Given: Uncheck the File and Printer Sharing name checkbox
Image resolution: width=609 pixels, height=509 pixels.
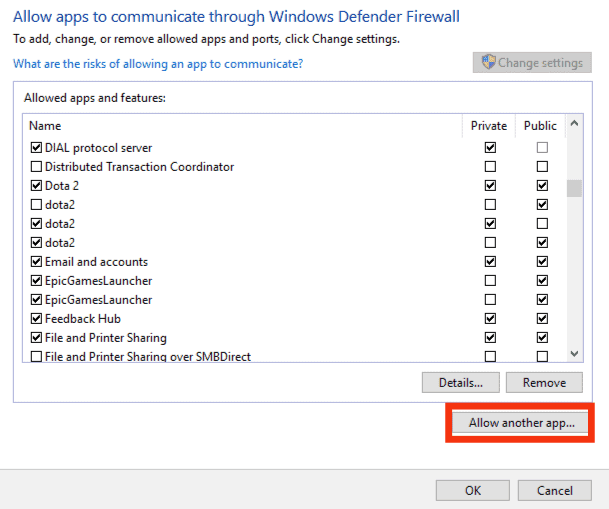Looking at the screenshot, I should (36, 338).
